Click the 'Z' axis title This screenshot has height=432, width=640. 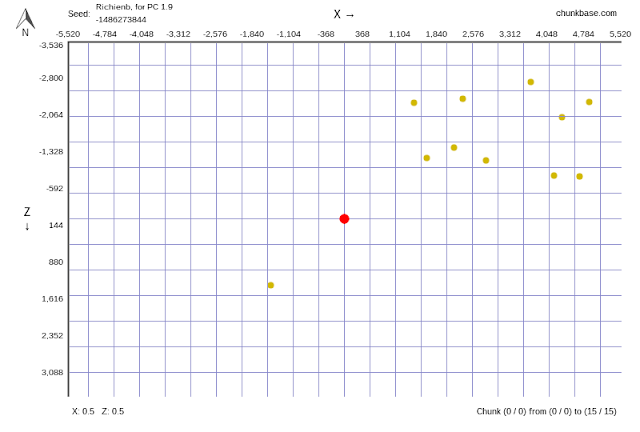coord(27,212)
